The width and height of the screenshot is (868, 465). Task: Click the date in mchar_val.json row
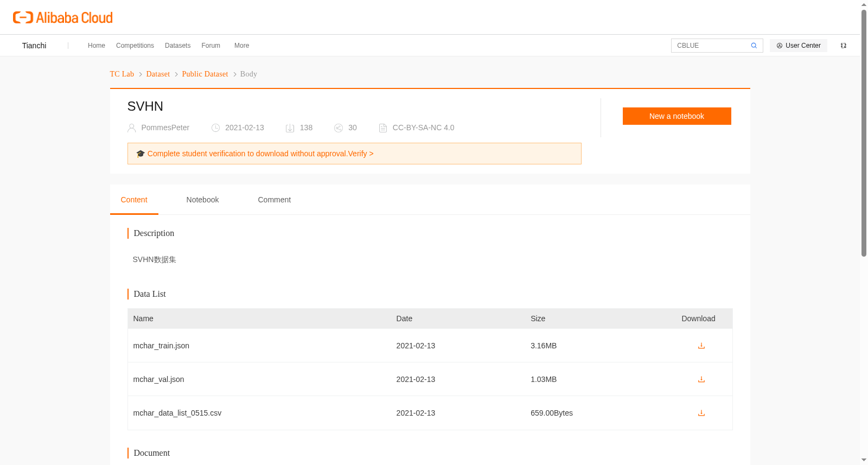pyautogui.click(x=416, y=379)
